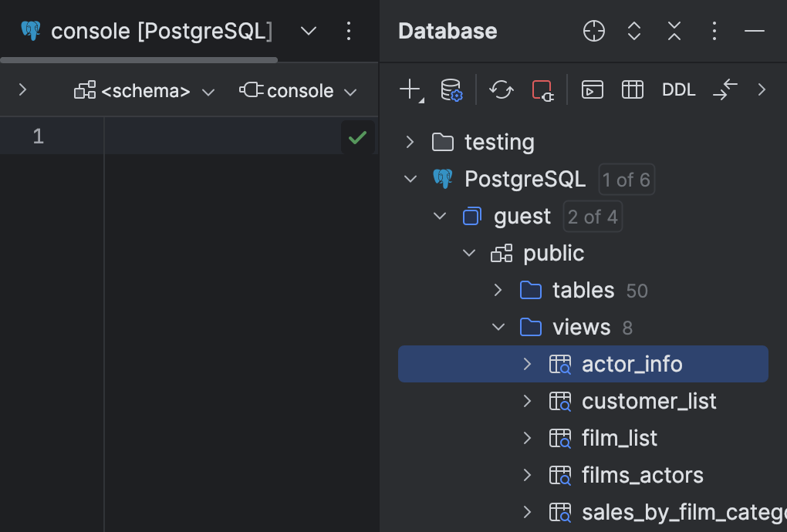Click the console [PostgreSQL] tab
This screenshot has height=532, width=787.
point(160,31)
